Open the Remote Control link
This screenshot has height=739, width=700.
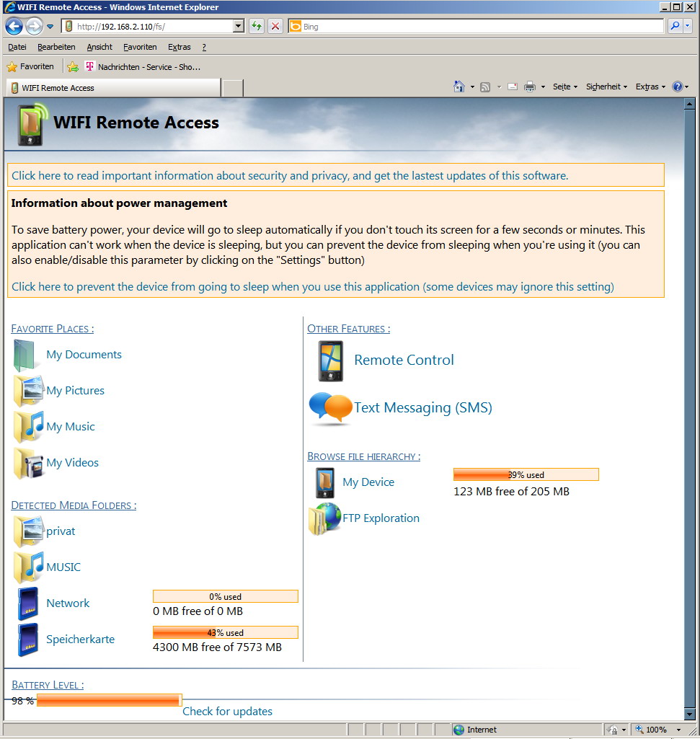404,360
